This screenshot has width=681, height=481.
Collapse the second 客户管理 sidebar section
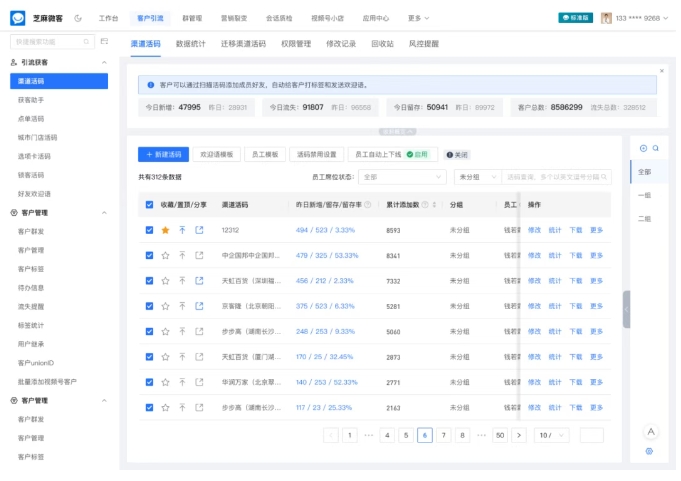tap(104, 401)
